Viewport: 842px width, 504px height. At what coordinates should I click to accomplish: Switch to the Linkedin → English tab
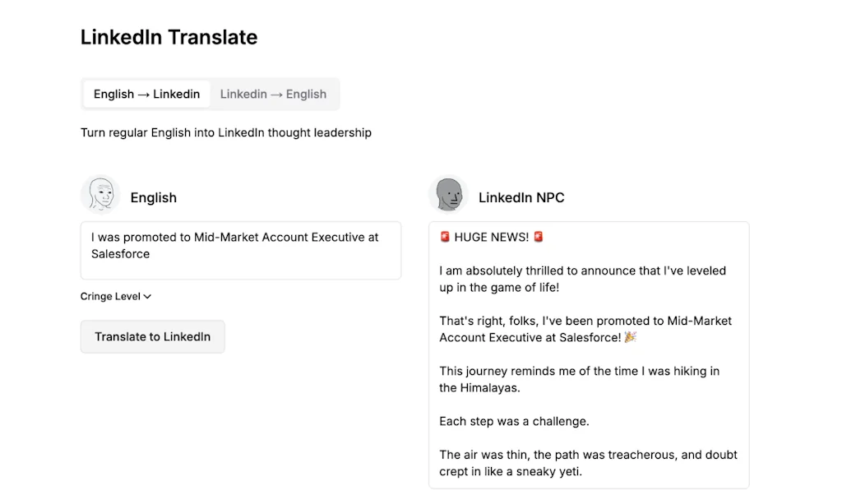273,94
